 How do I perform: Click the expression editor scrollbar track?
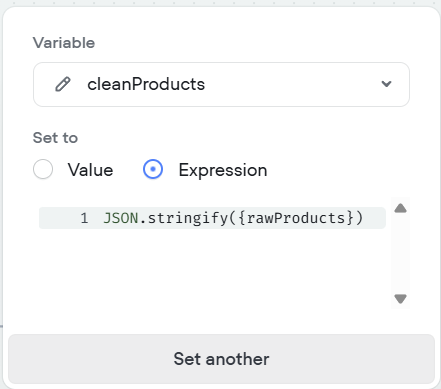pyautogui.click(x=400, y=253)
